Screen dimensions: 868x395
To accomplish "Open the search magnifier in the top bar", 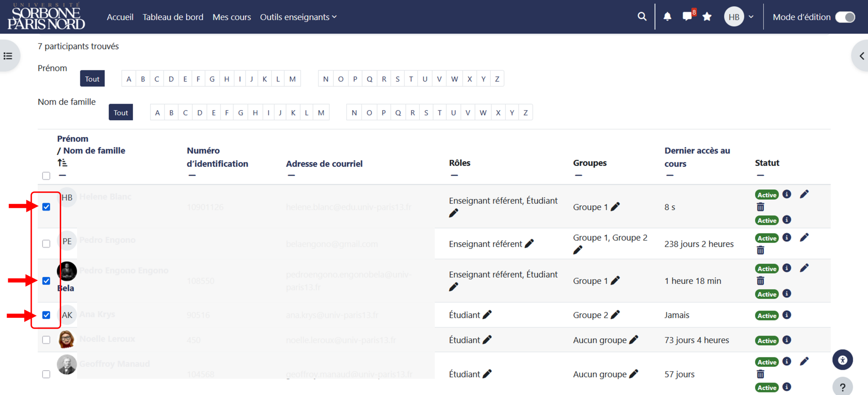I will click(x=642, y=16).
